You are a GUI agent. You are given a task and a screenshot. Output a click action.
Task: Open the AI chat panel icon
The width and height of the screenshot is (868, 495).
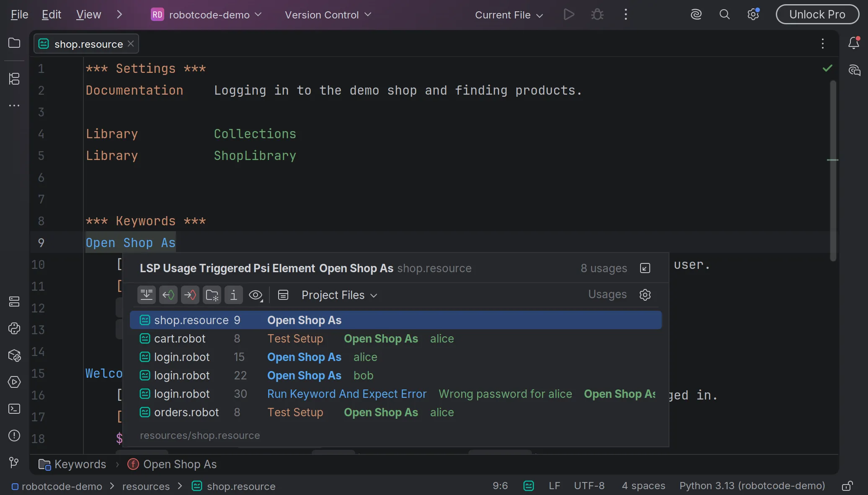[x=854, y=70]
